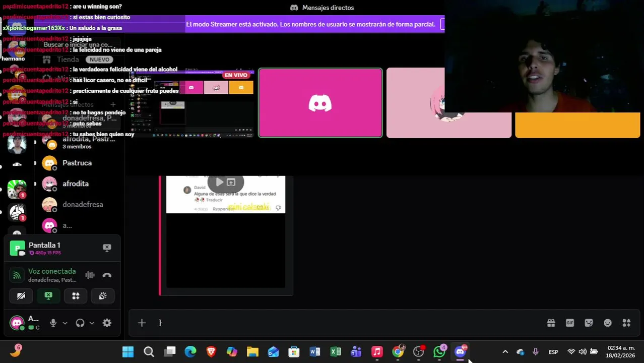644x363 pixels.
Task: Mute the microphone in user panel
Action: point(53,323)
